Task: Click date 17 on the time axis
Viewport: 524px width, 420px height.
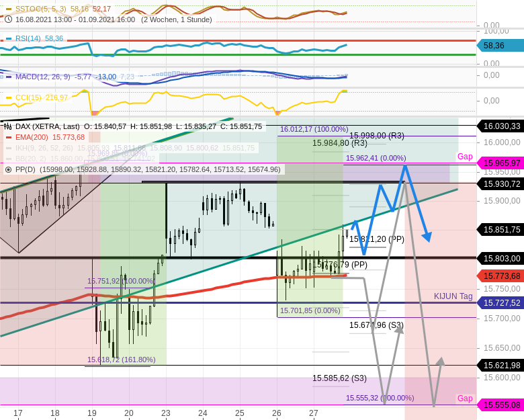Action: [18, 413]
